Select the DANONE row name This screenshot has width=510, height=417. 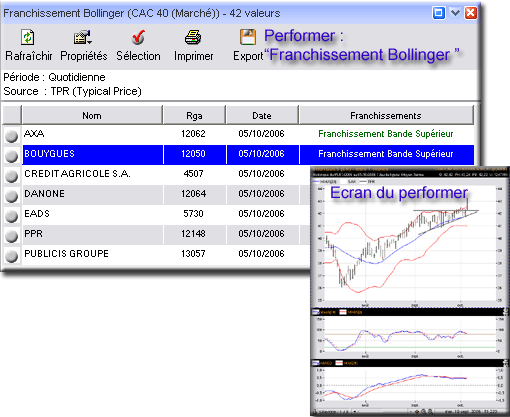[x=44, y=194]
